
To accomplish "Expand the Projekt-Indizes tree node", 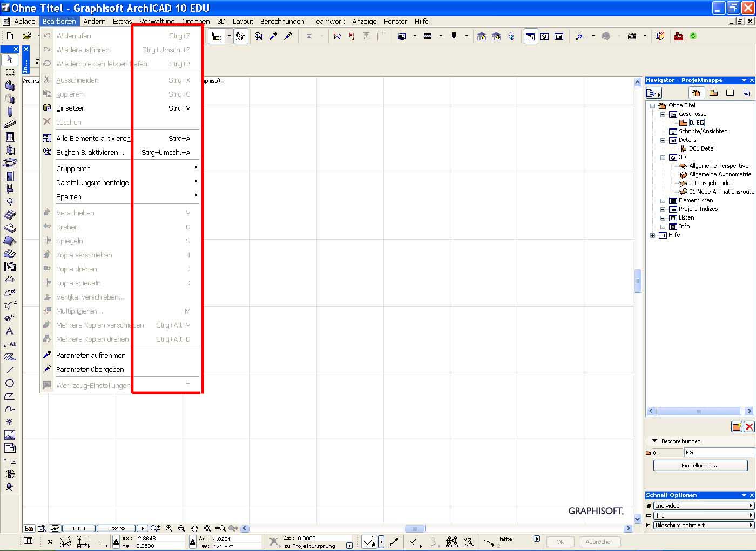I will (663, 209).
